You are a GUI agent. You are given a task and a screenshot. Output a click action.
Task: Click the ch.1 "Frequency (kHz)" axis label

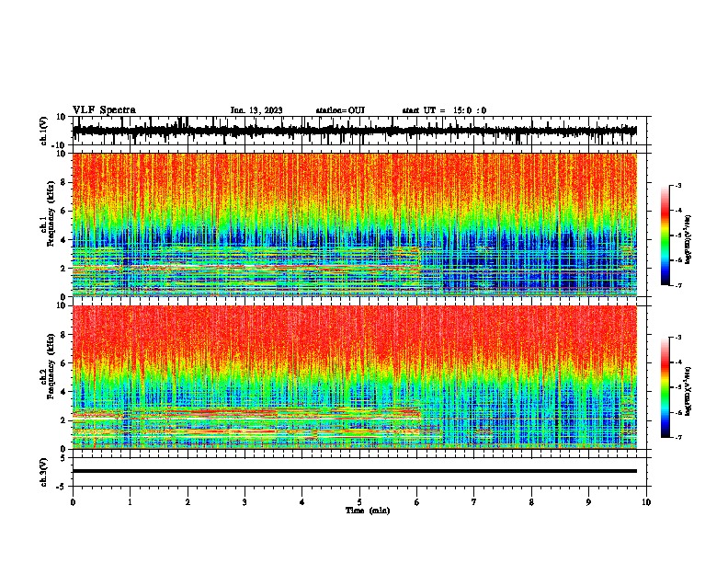tap(51, 213)
